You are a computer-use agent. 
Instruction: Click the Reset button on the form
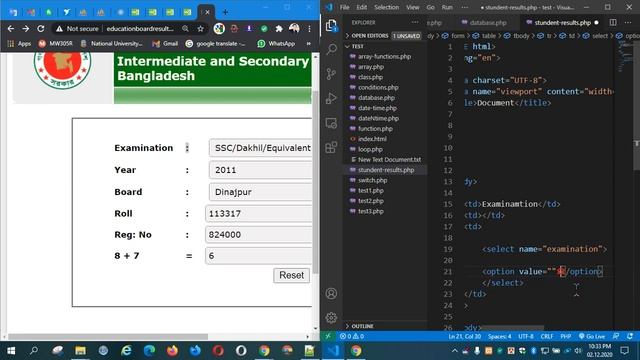(291, 275)
